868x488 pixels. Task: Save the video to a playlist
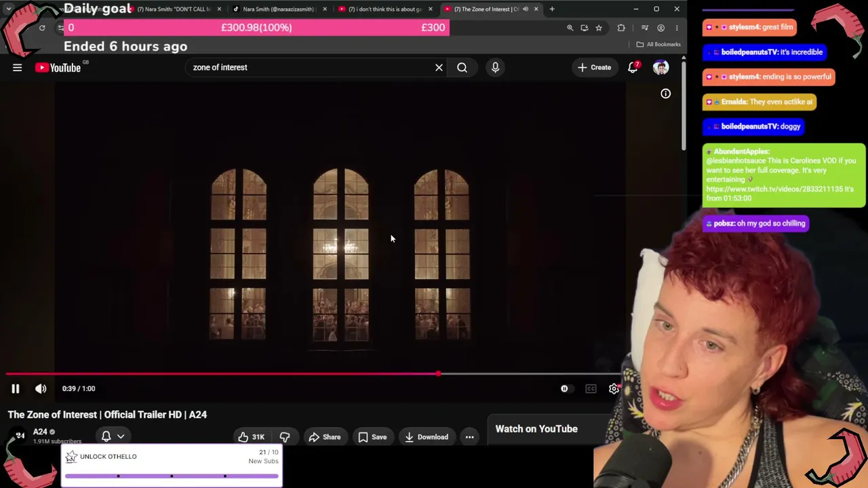[372, 437]
